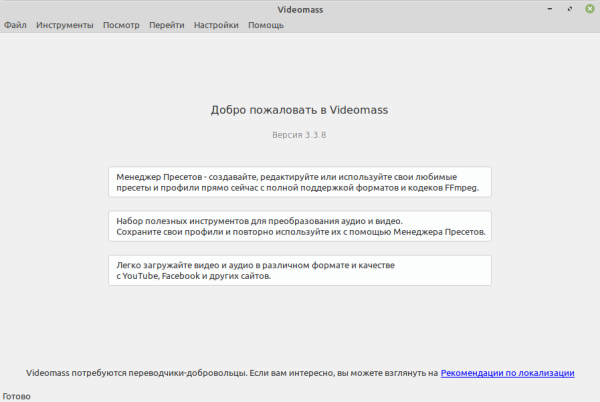The height and width of the screenshot is (402, 600).
Task: Click the audio and video conversion tools button
Action: (x=299, y=225)
